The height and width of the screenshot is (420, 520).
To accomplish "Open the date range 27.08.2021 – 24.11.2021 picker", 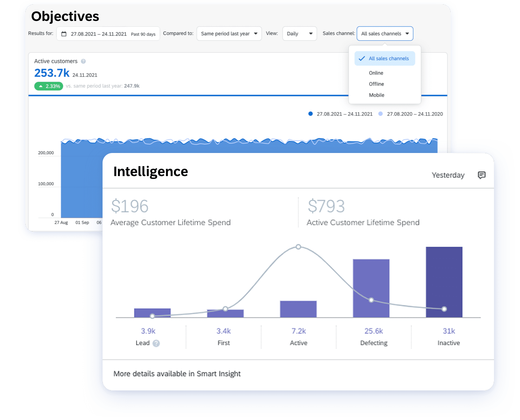I will click(108, 34).
